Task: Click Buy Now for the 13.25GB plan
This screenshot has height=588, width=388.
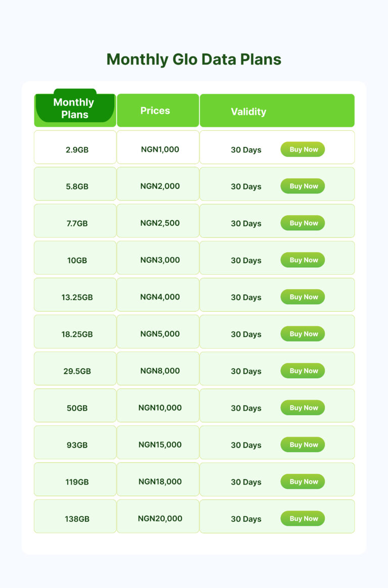Action: (303, 297)
